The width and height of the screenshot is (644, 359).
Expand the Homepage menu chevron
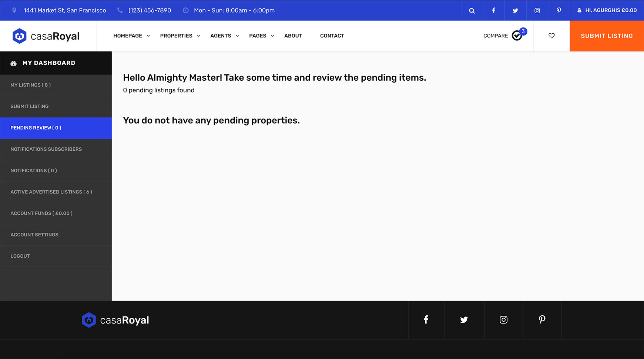coord(148,36)
